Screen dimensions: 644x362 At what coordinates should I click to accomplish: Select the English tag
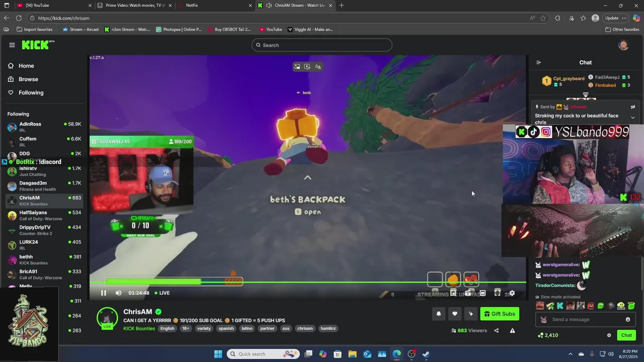pyautogui.click(x=168, y=328)
